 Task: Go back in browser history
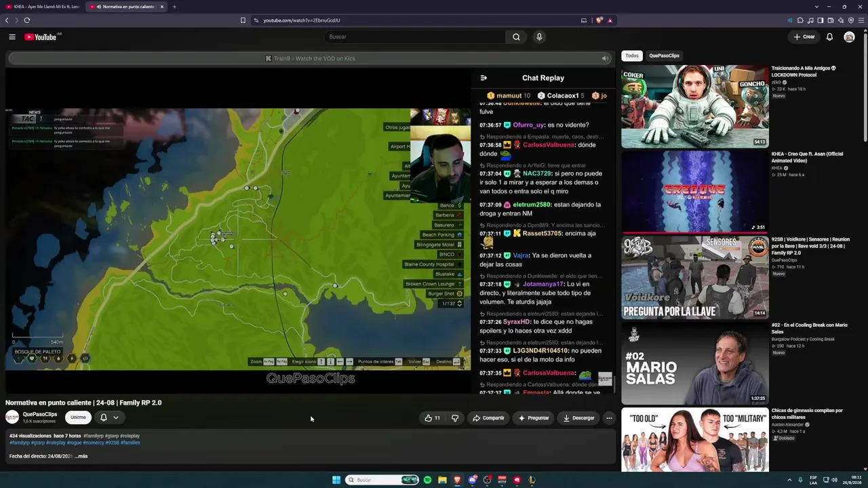tap(7, 20)
